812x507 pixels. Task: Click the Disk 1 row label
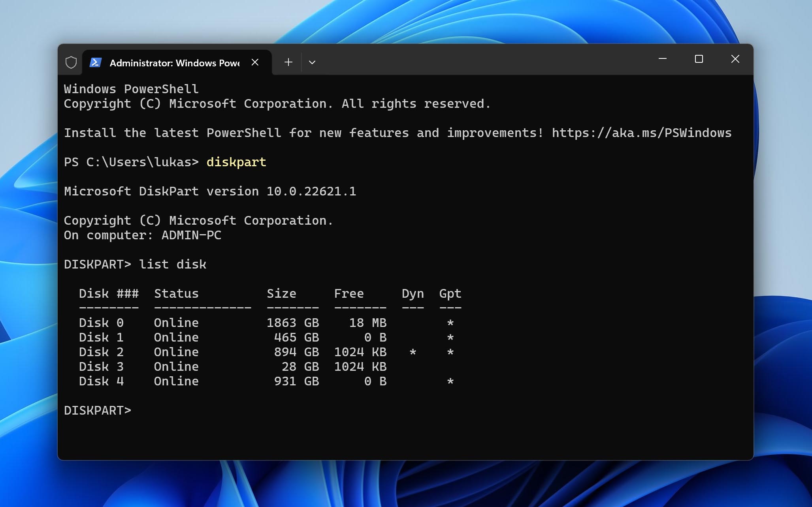[x=101, y=337]
